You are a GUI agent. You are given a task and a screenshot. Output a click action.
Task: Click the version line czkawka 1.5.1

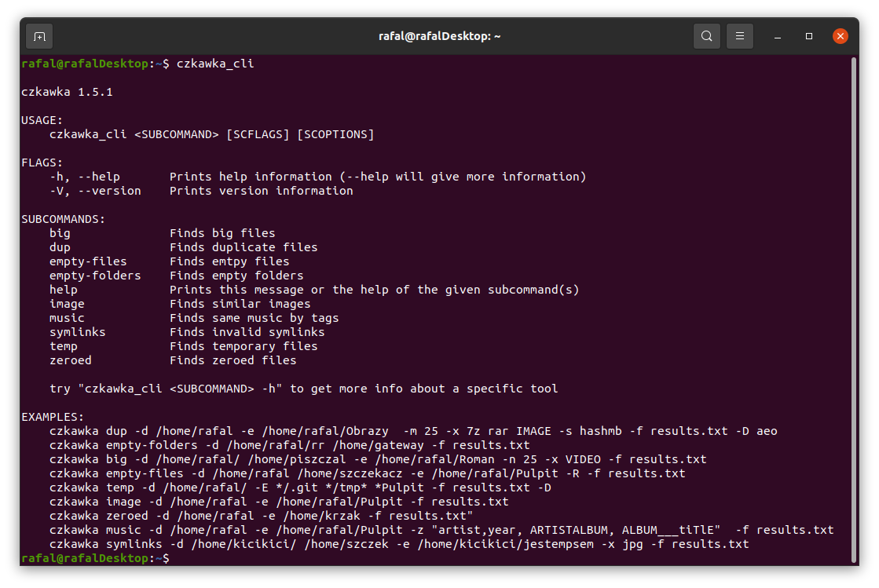coord(67,92)
